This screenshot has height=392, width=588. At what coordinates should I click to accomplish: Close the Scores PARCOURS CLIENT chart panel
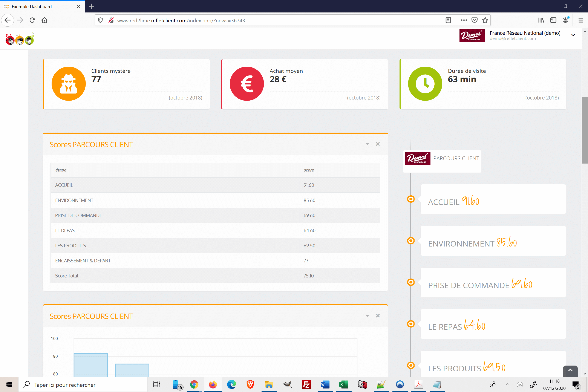pyautogui.click(x=378, y=316)
